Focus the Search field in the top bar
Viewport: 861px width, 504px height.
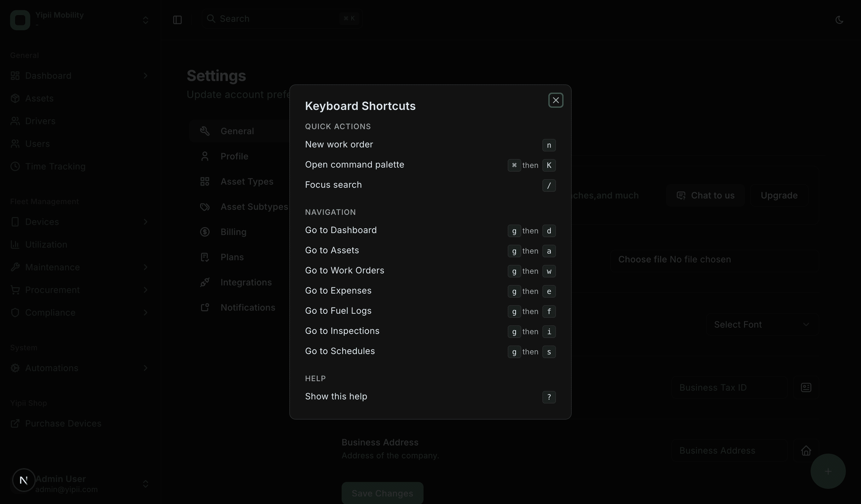click(282, 19)
